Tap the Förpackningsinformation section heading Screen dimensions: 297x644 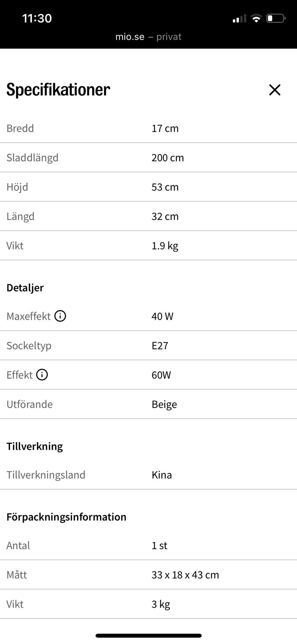tap(67, 517)
